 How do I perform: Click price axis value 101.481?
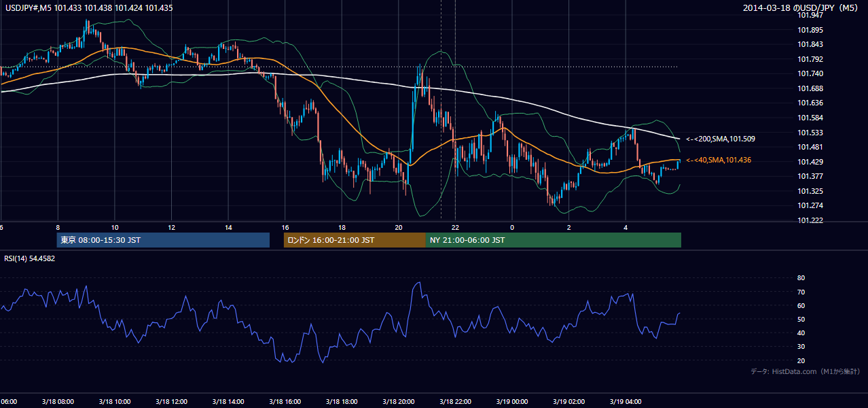click(810, 147)
